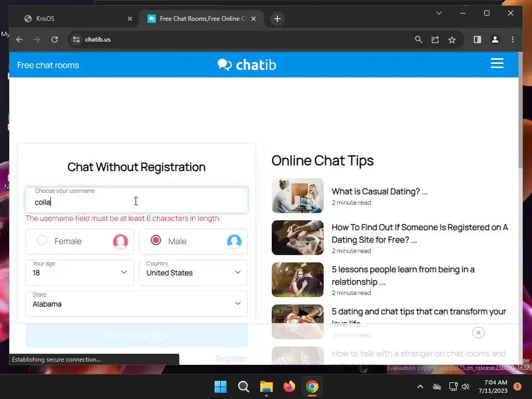The height and width of the screenshot is (399, 532).
Task: View site information icon in address bar
Action: (76, 39)
